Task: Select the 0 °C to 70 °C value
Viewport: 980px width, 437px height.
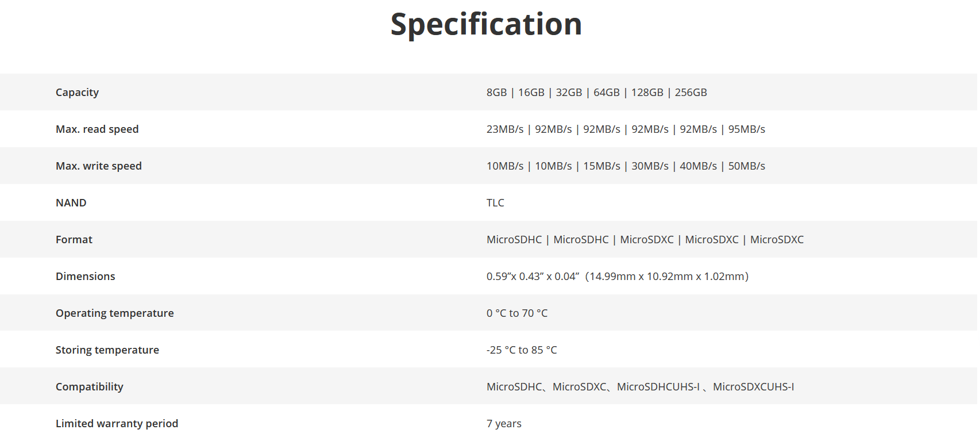Action: [516, 313]
